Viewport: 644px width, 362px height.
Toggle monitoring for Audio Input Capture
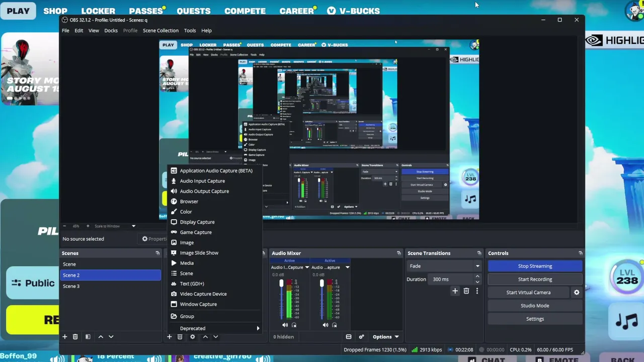coord(294,325)
